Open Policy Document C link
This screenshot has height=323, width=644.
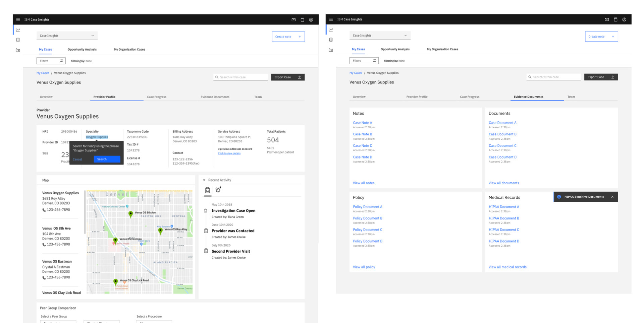tap(368, 230)
